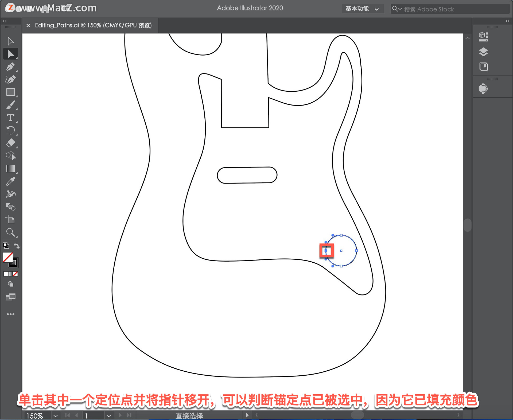Set paint mode to Gradient
The height and width of the screenshot is (420, 513).
[x=10, y=274]
